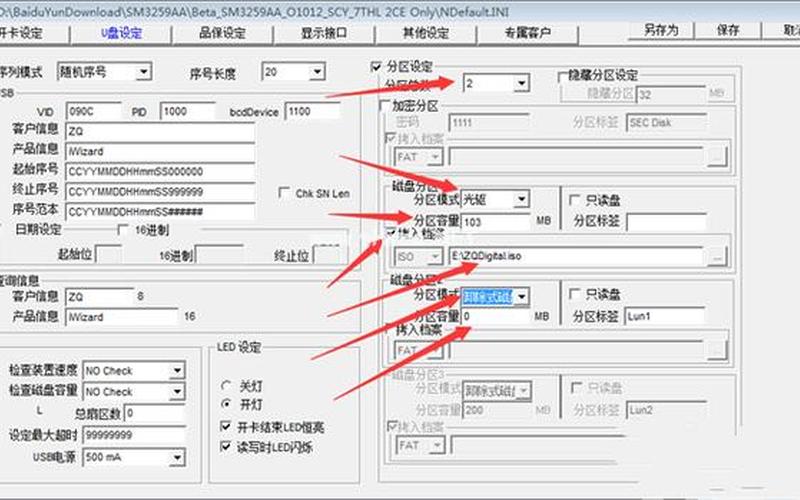
Task: Click the 设定最大超时 field with 99999999
Action: click(134, 435)
